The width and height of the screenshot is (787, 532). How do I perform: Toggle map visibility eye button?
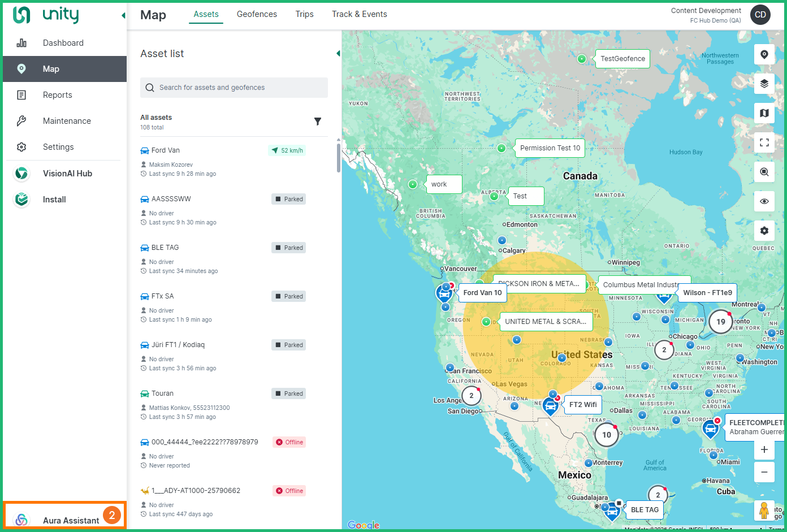click(764, 201)
